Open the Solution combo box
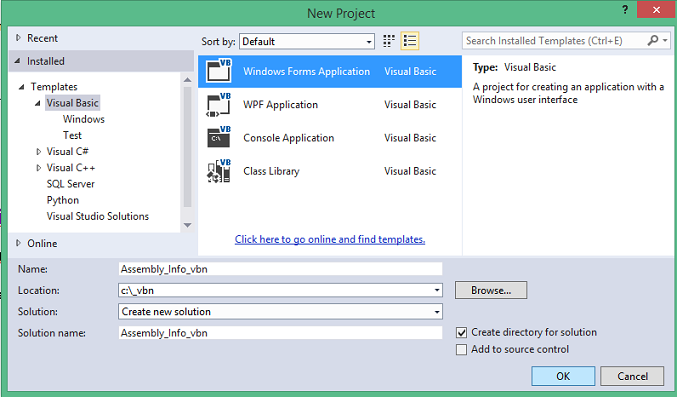 coord(280,311)
